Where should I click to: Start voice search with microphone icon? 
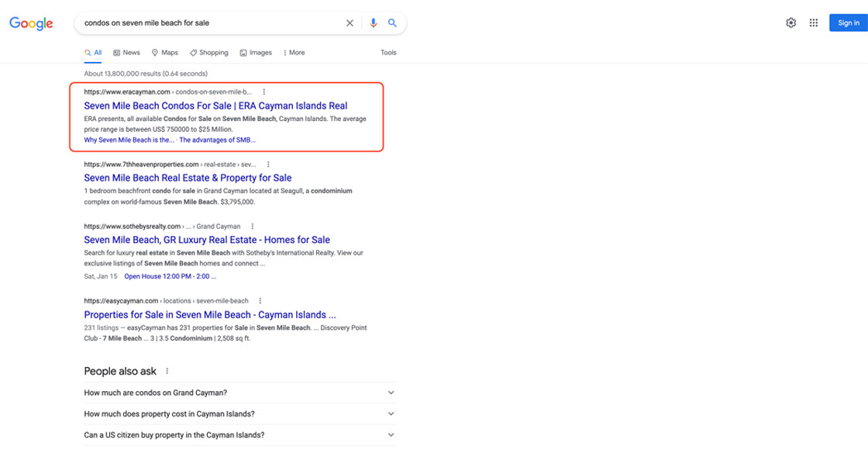coord(373,23)
